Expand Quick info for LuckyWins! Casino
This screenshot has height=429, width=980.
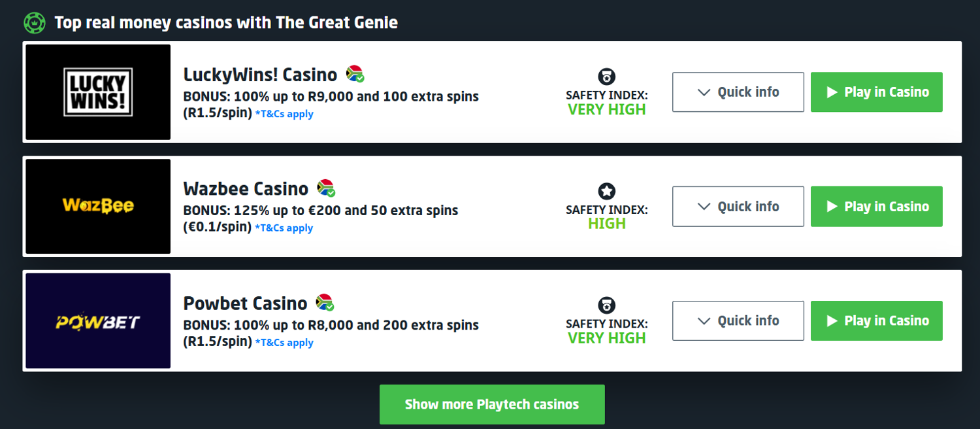738,92
